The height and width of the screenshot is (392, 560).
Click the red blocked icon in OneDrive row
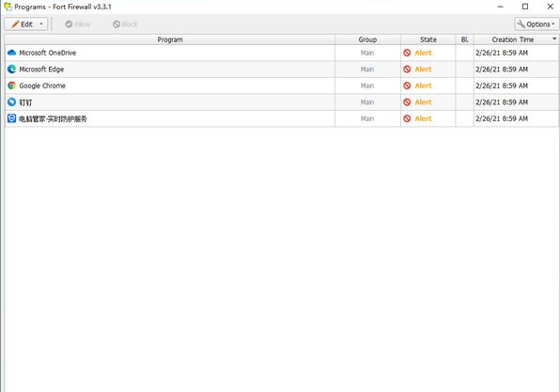[407, 53]
